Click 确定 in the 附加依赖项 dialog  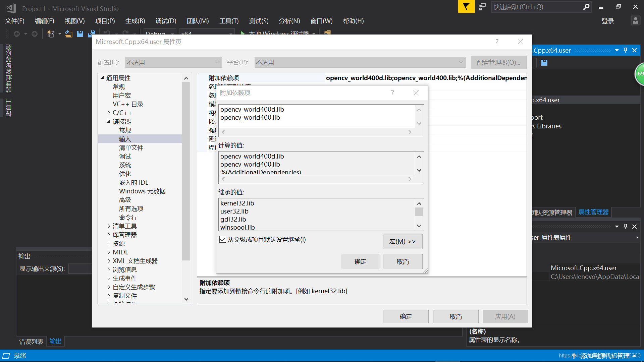point(361,261)
